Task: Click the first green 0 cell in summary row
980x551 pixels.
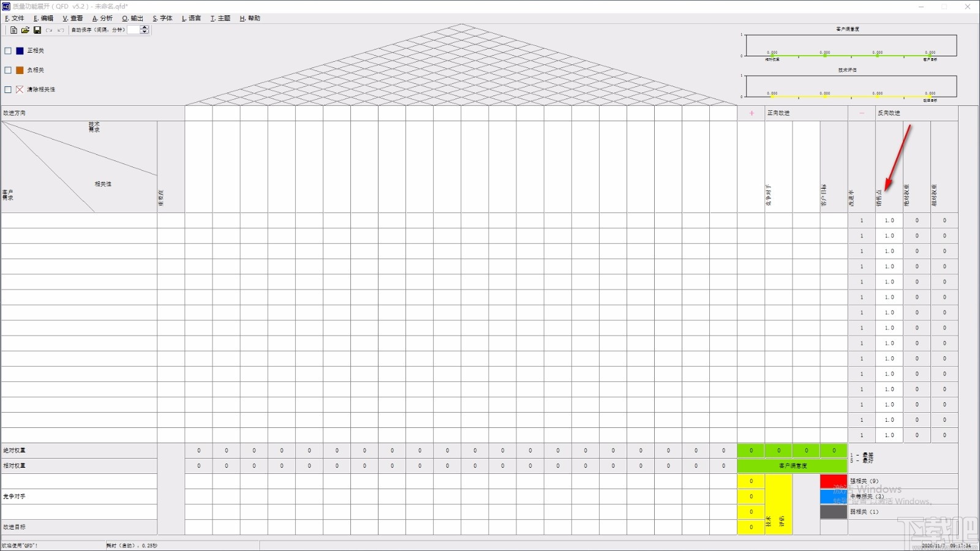Action: point(751,451)
